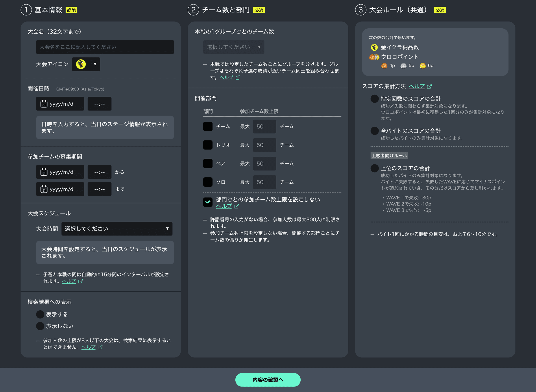Screen dimensions: 536x392
Task: Click the 必須 badge next to 基本情報
Action: pos(71,10)
